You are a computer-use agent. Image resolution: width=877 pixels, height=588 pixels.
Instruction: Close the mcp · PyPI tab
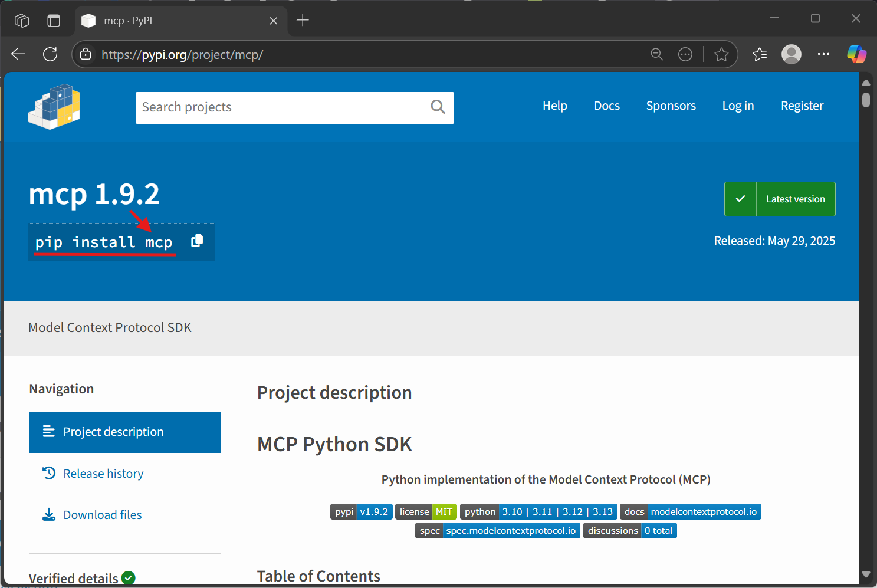coord(273,21)
